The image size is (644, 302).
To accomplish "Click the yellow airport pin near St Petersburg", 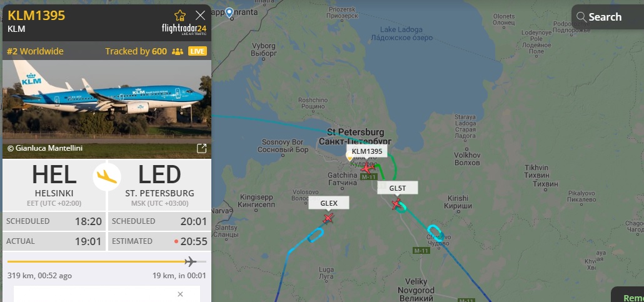I will (350, 156).
